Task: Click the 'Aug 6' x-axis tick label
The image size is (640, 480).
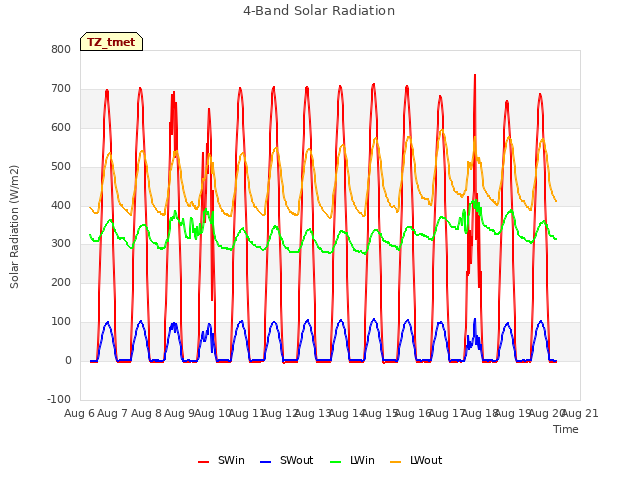Action: point(79,413)
